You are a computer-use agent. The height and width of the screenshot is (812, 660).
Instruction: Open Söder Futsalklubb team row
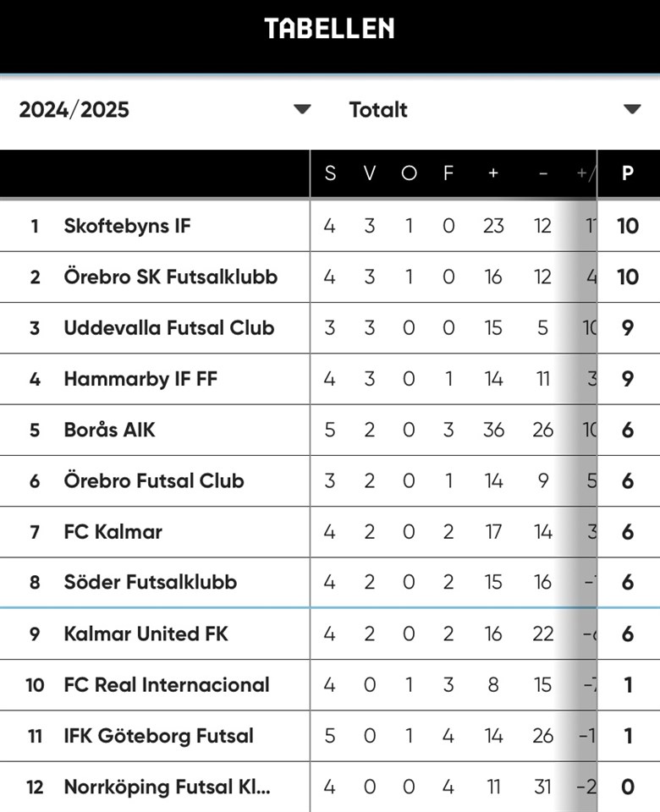150,582
